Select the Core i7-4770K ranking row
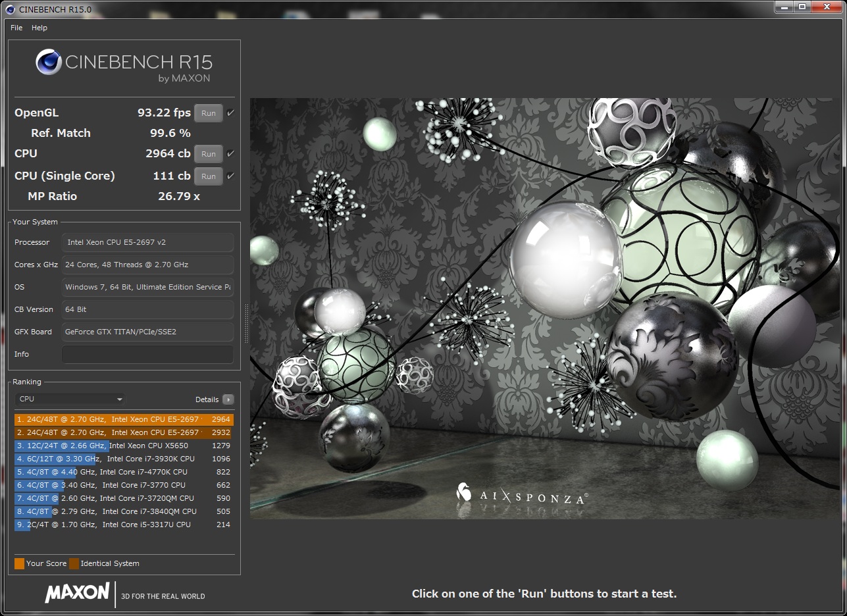 point(124,472)
